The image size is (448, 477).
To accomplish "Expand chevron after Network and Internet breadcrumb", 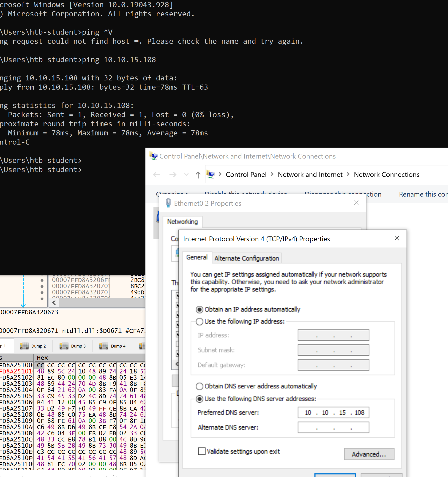I will pos(348,174).
